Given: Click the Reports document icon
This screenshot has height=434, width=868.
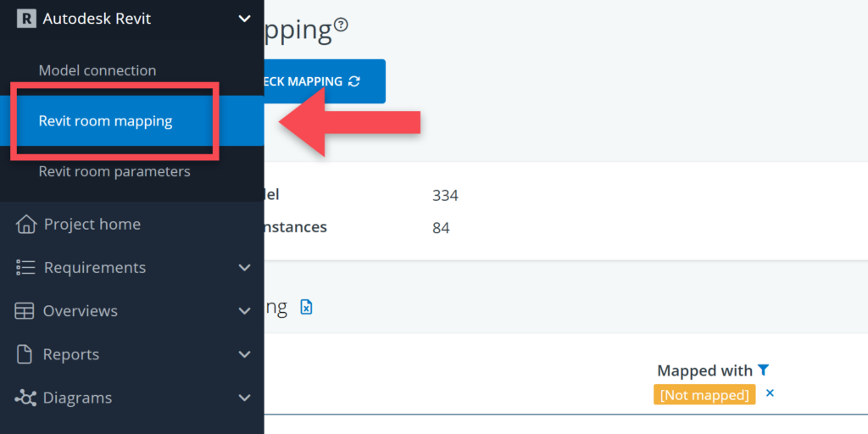Looking at the screenshot, I should [25, 354].
